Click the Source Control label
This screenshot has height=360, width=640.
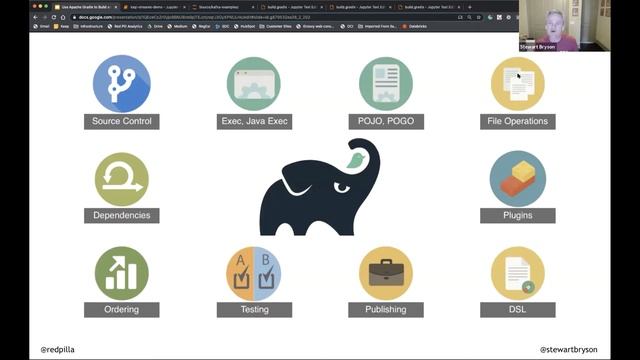pos(122,122)
